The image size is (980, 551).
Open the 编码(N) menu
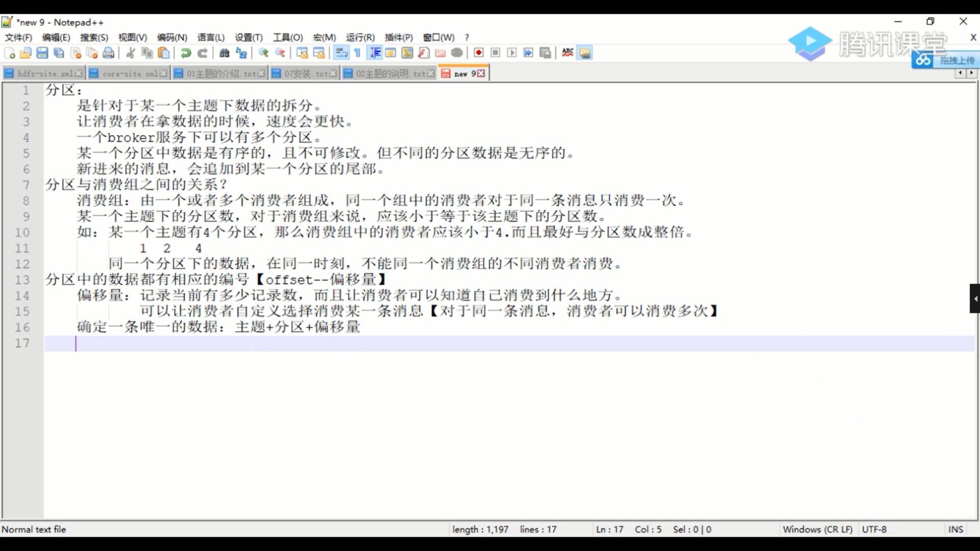[x=172, y=38]
